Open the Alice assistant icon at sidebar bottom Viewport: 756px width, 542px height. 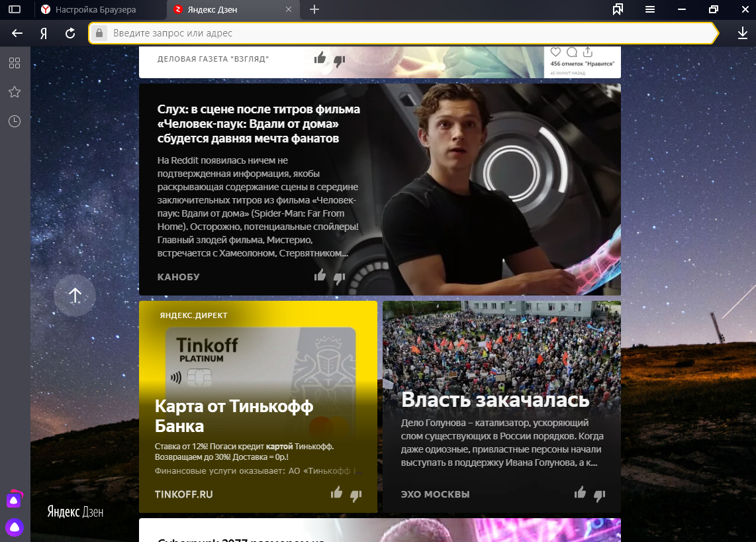[x=15, y=527]
